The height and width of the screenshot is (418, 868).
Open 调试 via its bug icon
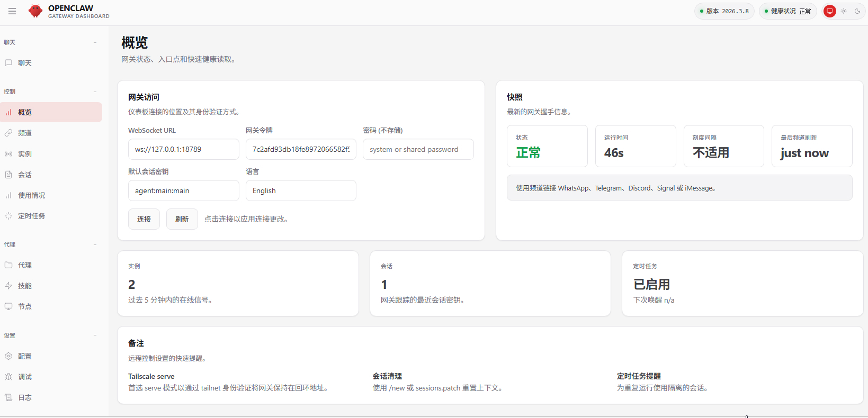8,377
